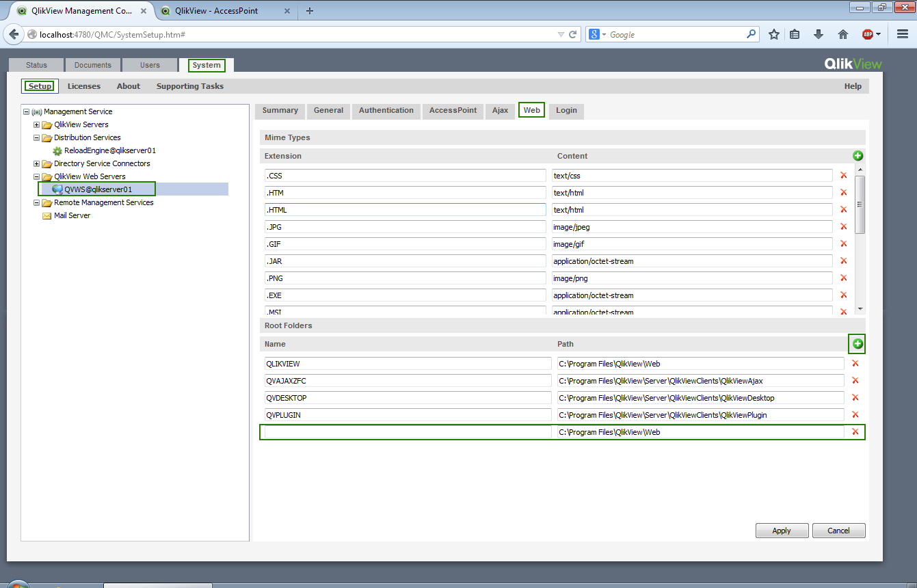Open the Licenses section
Screen dimensions: 917x588
(x=84, y=86)
